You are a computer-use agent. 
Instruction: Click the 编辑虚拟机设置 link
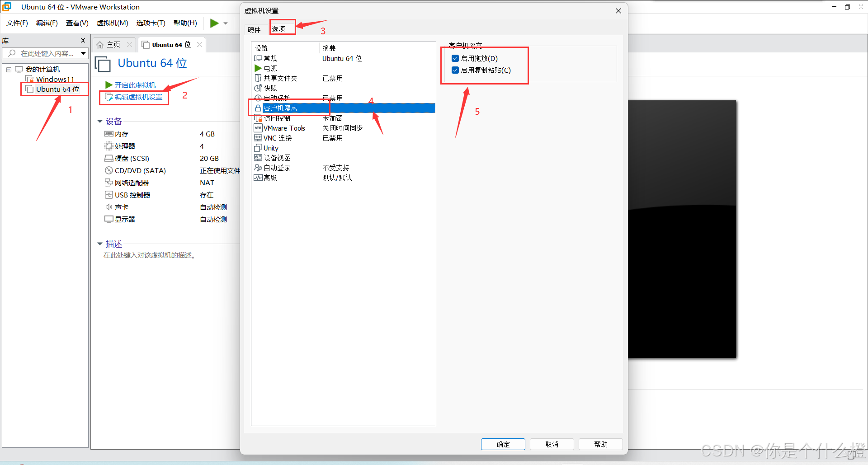tap(138, 97)
